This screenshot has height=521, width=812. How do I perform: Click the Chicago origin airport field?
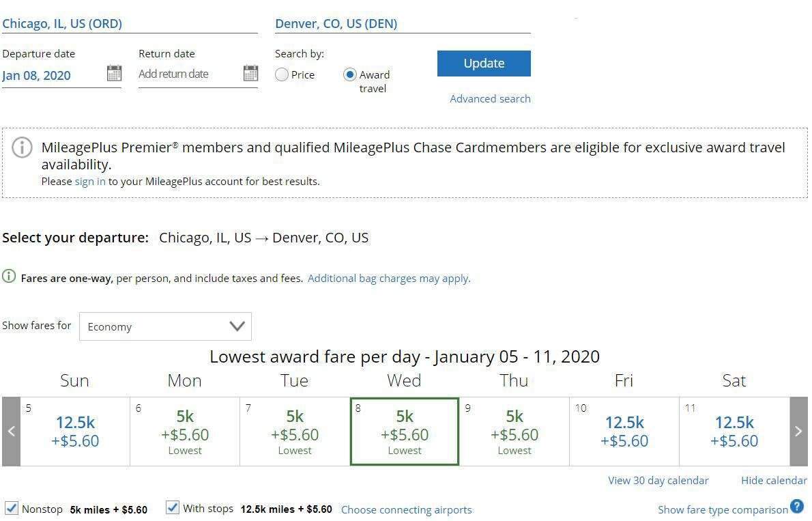pos(130,24)
